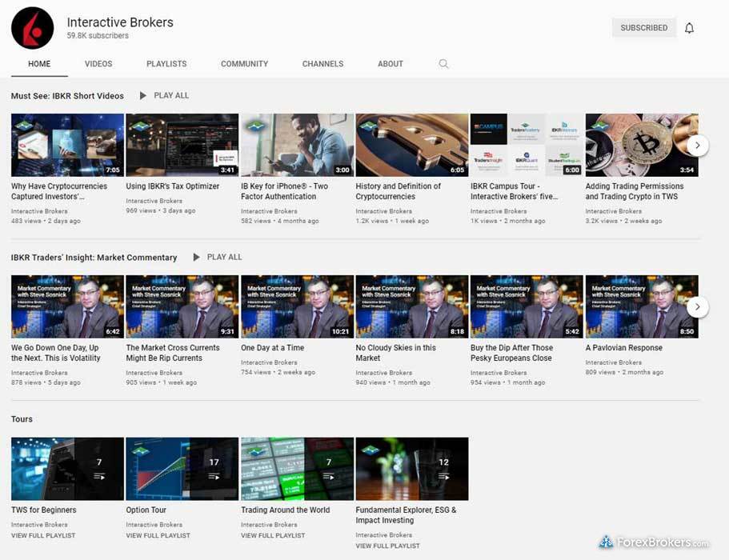
Task: Click '59.8K subscribers' text
Action: click(x=98, y=35)
